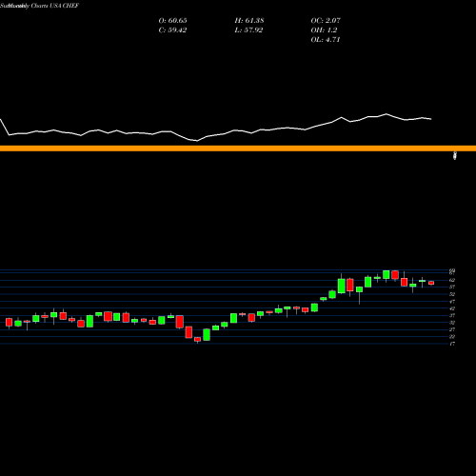
Task: Click the 'OL: 4.71' reading
Action: [326, 40]
